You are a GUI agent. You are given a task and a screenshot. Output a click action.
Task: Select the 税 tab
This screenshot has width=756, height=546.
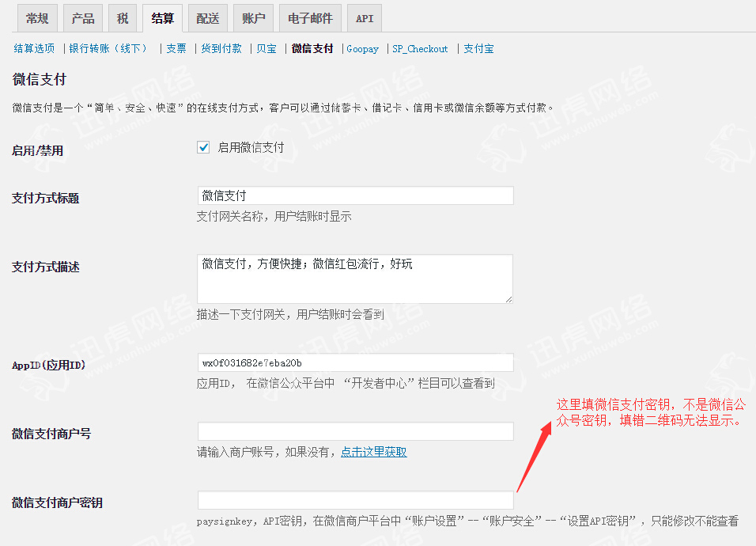point(123,18)
